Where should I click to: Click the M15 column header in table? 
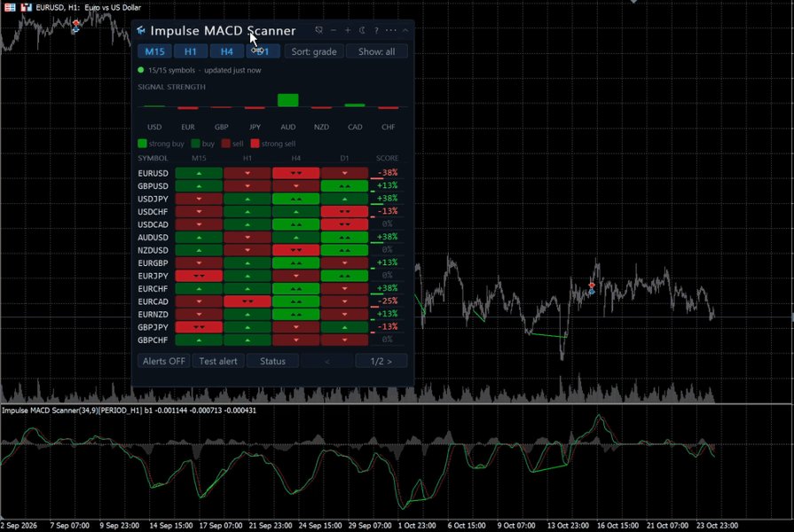(x=199, y=159)
